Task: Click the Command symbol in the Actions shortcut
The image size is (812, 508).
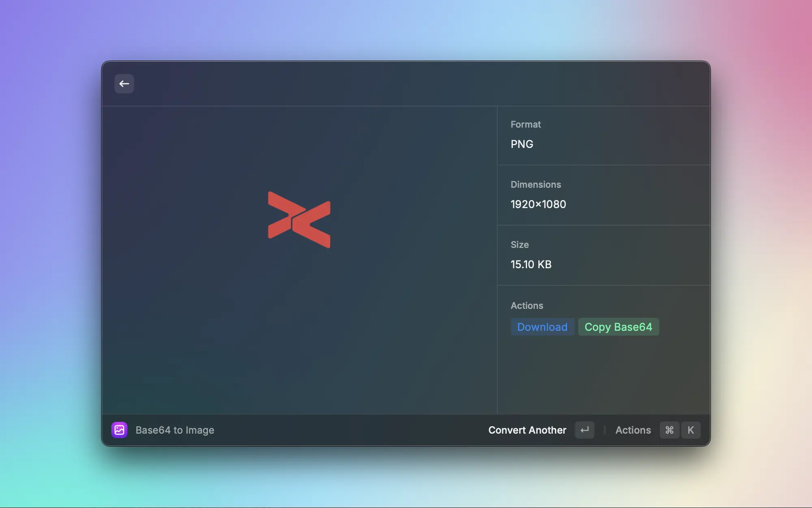Action: coord(669,430)
